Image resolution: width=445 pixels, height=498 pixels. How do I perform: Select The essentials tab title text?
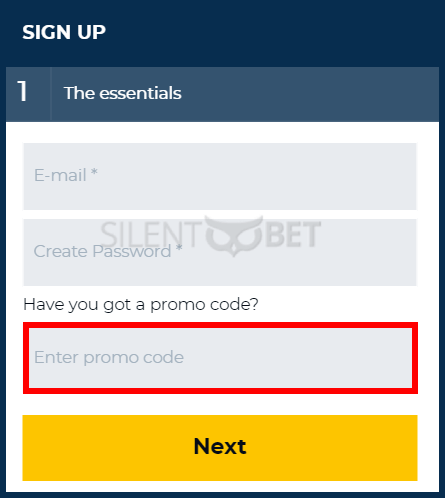tap(123, 93)
